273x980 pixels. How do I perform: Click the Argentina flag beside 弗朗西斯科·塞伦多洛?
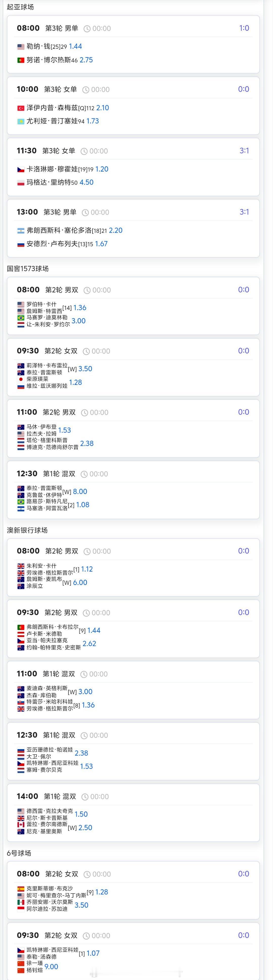[x=21, y=230]
